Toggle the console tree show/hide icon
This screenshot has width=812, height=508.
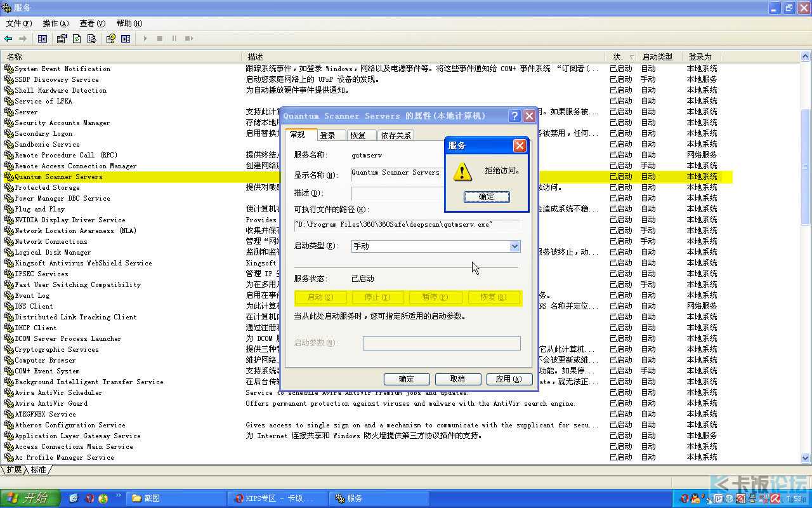43,39
